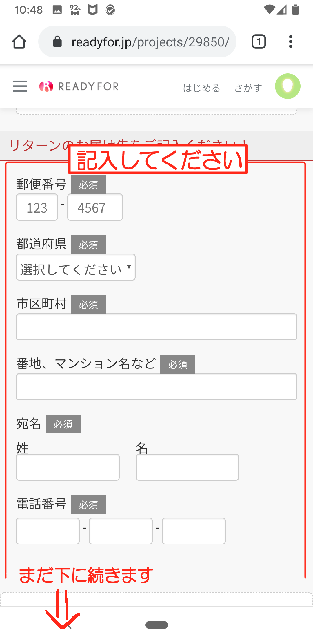Open the green user avatar icon
Viewport: 313px width, 644px height.
(x=287, y=86)
